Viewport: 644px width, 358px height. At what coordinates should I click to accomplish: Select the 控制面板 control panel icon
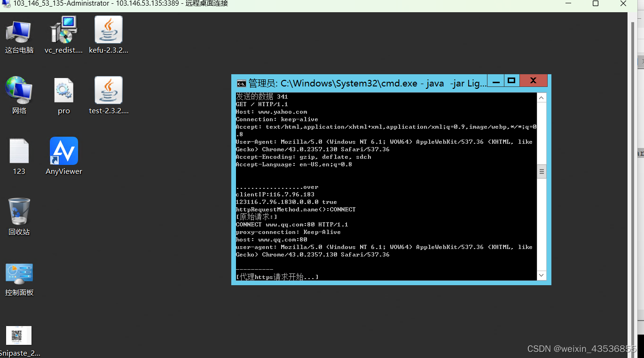[x=19, y=279]
